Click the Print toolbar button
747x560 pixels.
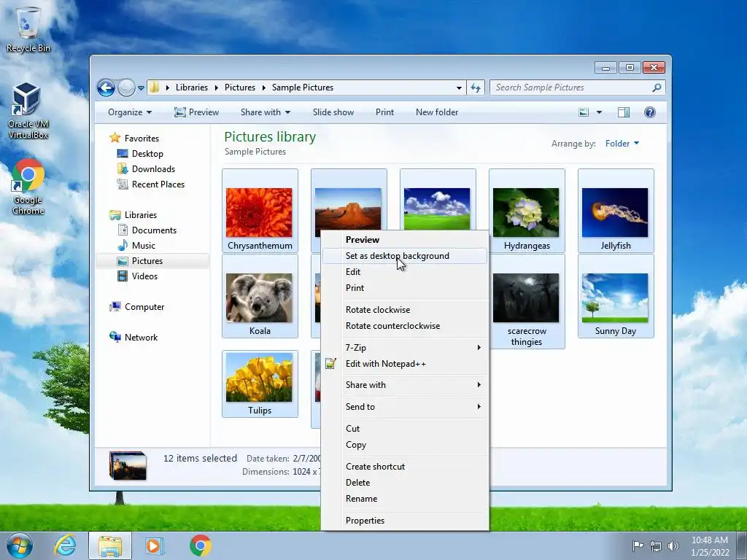pyautogui.click(x=384, y=112)
